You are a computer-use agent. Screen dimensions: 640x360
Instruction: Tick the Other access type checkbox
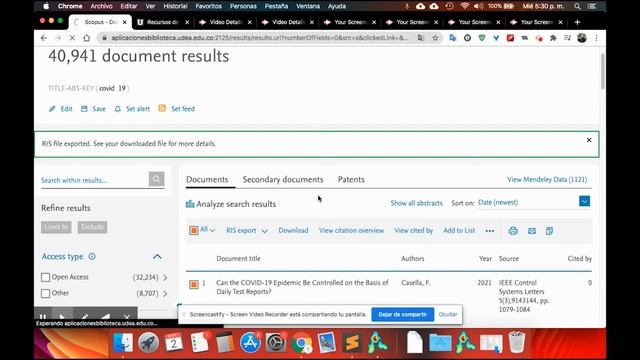45,293
